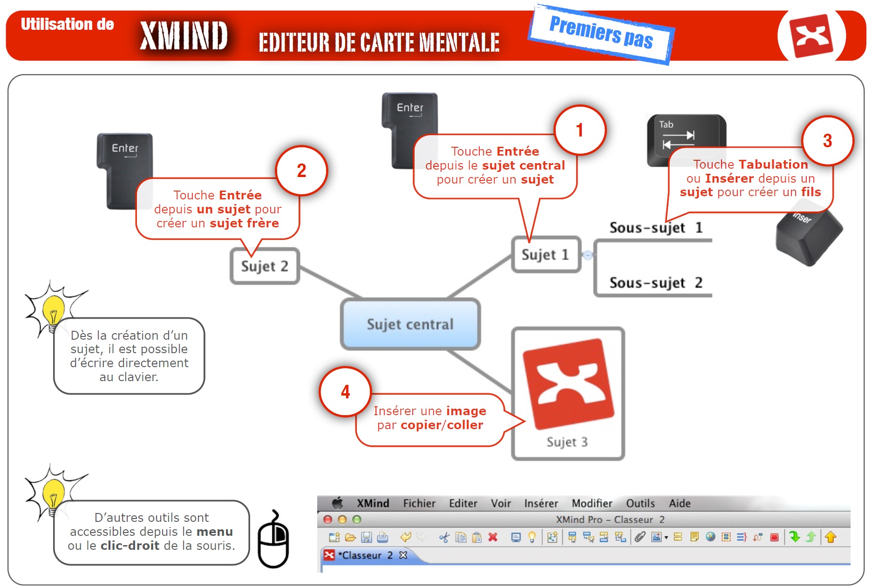
Task: Attach a file with the paperclip icon
Action: click(x=640, y=537)
